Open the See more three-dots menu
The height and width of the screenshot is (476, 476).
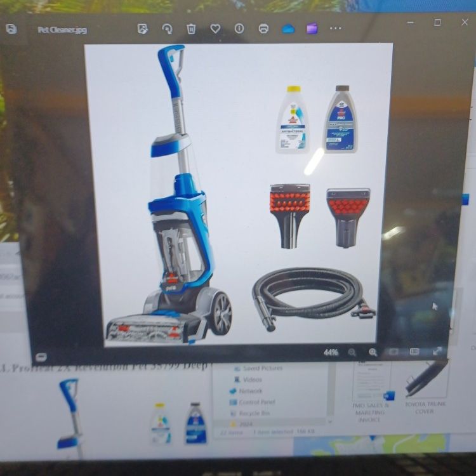point(336,28)
